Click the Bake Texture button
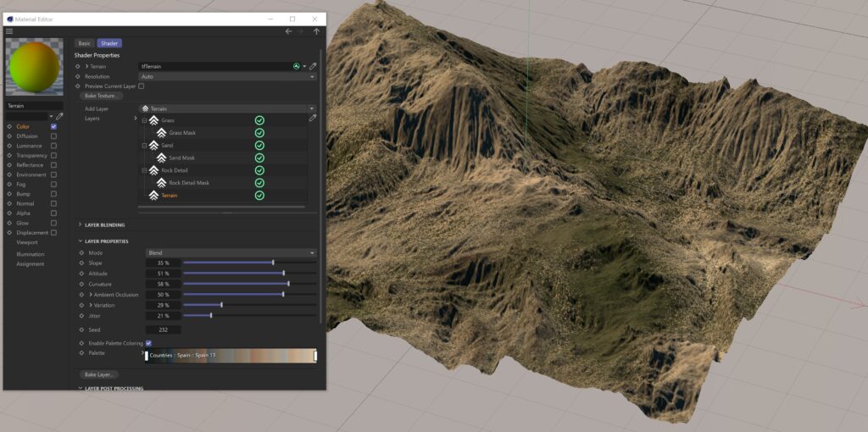The height and width of the screenshot is (432, 868). click(102, 97)
